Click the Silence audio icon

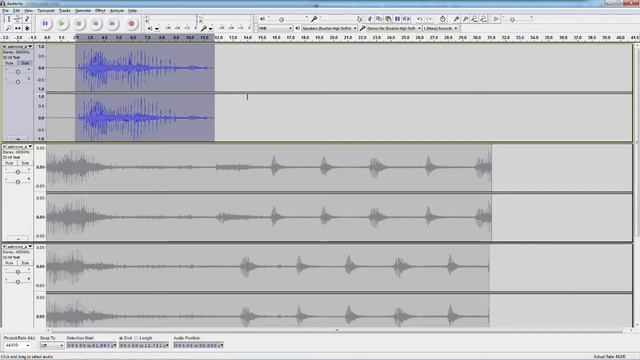coord(406,19)
